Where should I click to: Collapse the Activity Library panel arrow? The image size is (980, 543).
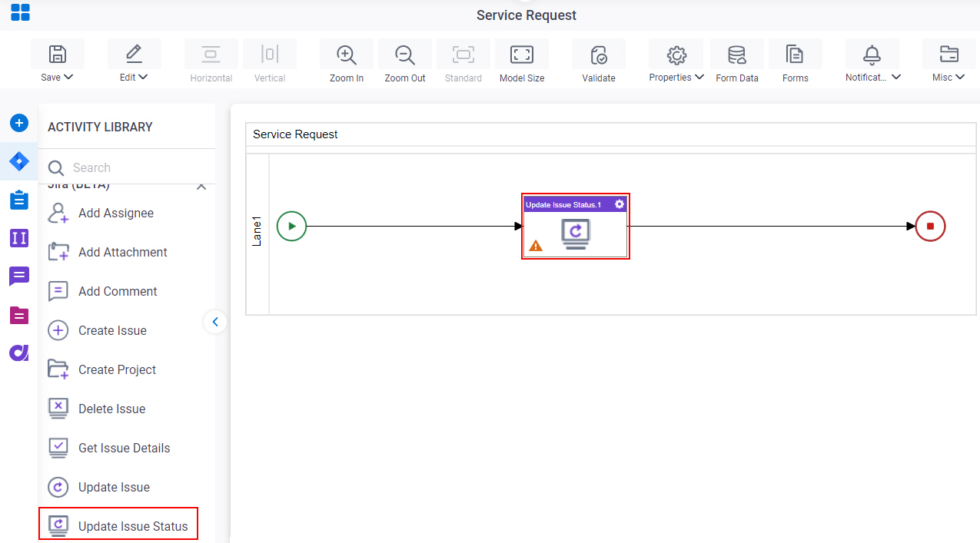coord(215,322)
